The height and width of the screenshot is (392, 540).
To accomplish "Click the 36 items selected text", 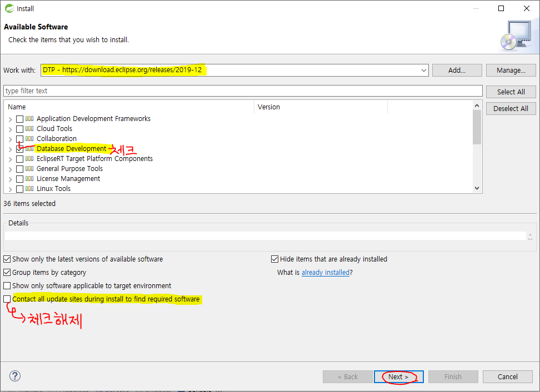I will [29, 203].
